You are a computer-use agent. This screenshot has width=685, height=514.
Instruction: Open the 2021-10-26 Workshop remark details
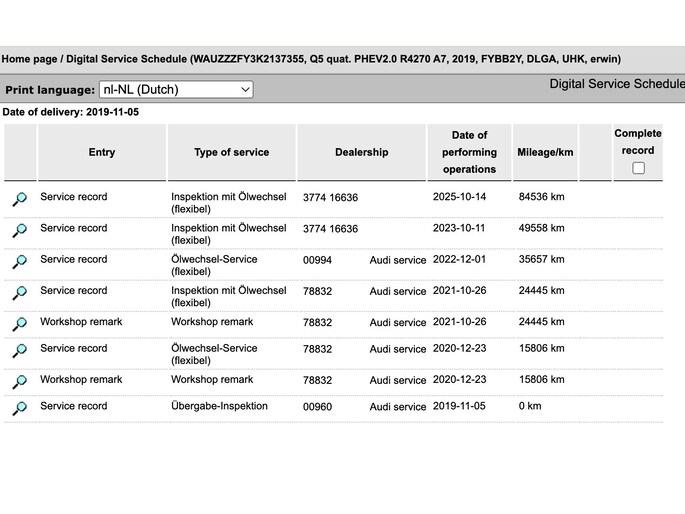point(20,324)
